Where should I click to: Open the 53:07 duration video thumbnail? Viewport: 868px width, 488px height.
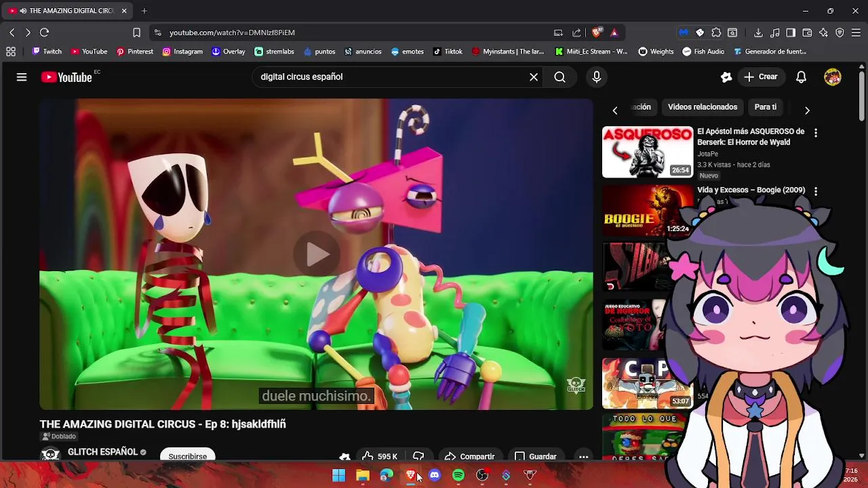point(648,384)
